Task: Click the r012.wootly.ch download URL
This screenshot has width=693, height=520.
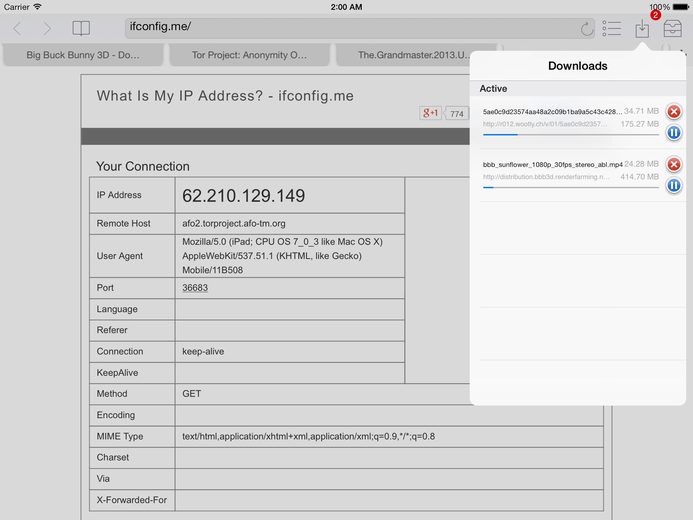Action: [x=545, y=124]
